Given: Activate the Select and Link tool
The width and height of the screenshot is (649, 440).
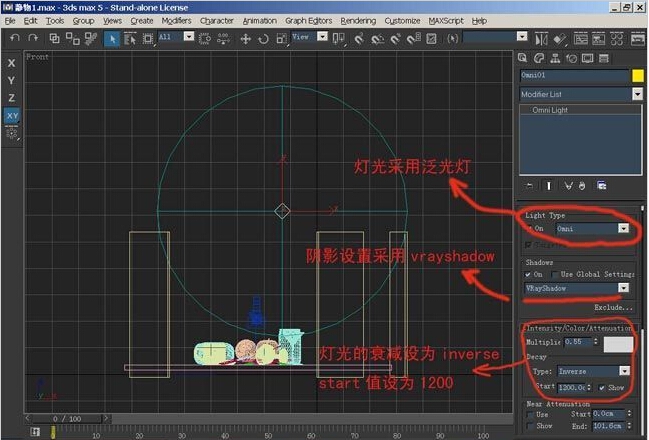Looking at the screenshot, I should (x=54, y=38).
